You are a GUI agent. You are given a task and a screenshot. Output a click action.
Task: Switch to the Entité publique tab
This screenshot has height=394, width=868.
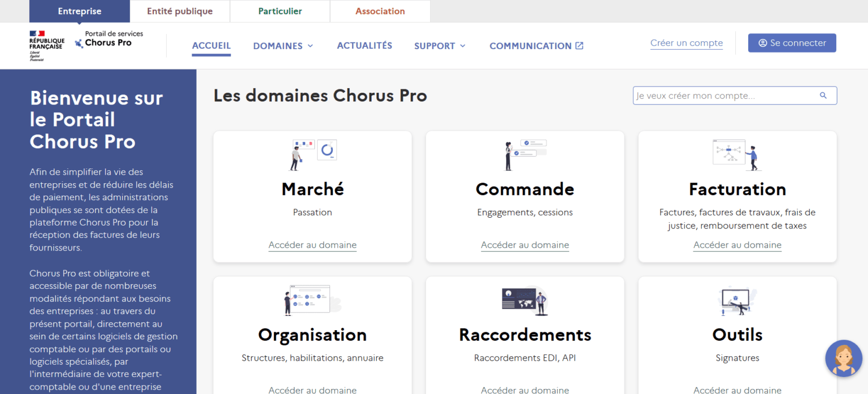pyautogui.click(x=180, y=11)
